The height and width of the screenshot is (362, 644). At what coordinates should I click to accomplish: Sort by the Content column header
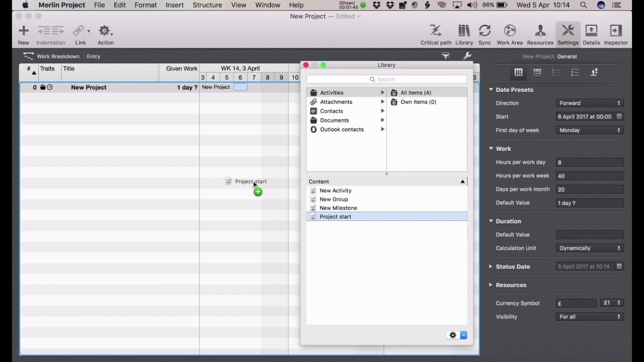(386, 182)
